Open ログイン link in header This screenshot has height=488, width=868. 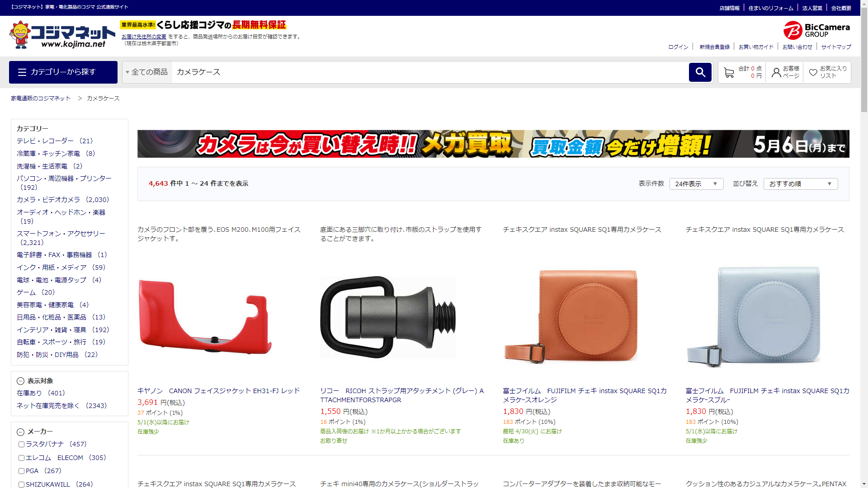[678, 47]
